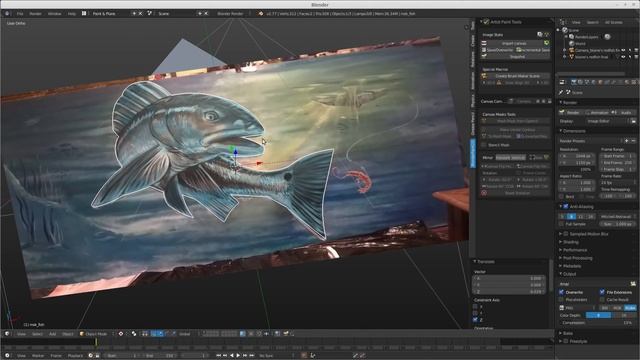
Task: Click Create Brush Maker Scene
Action: [x=517, y=76]
